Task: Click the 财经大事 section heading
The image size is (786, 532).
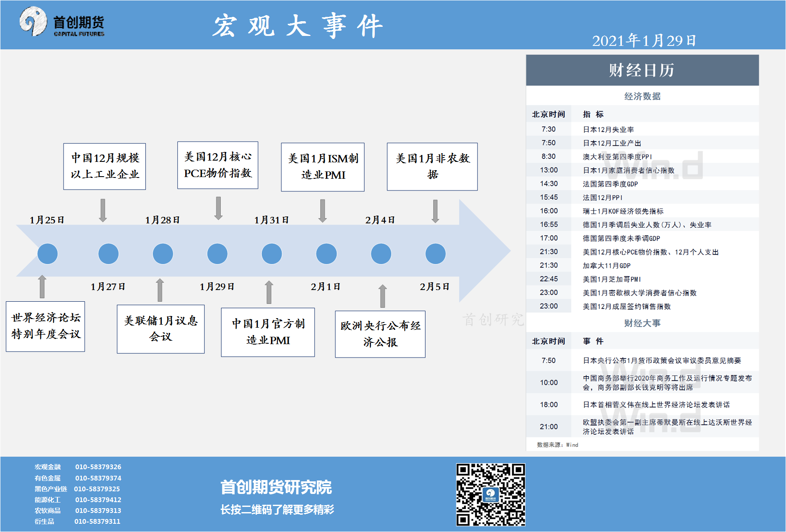Action: click(x=642, y=323)
